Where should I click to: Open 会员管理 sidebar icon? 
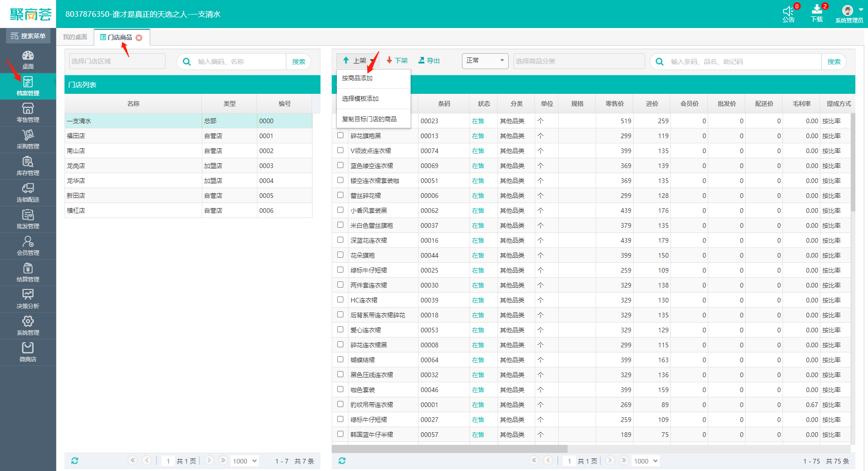pos(28,246)
